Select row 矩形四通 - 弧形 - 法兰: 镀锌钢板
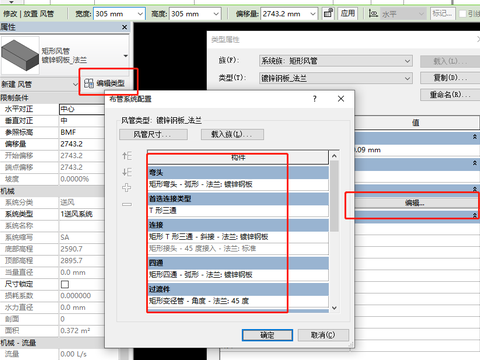Screen dimensions: 480x360 pos(238,275)
